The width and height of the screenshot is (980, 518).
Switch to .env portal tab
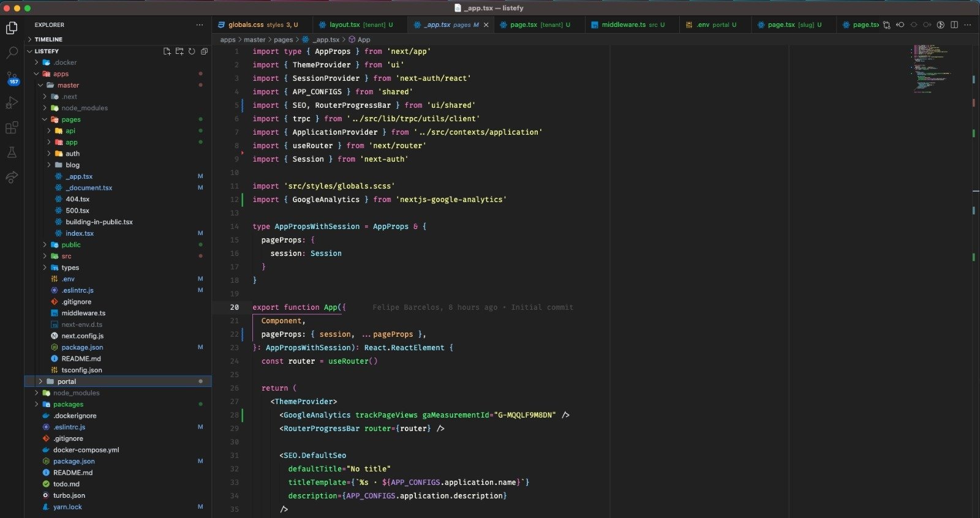tap(716, 25)
